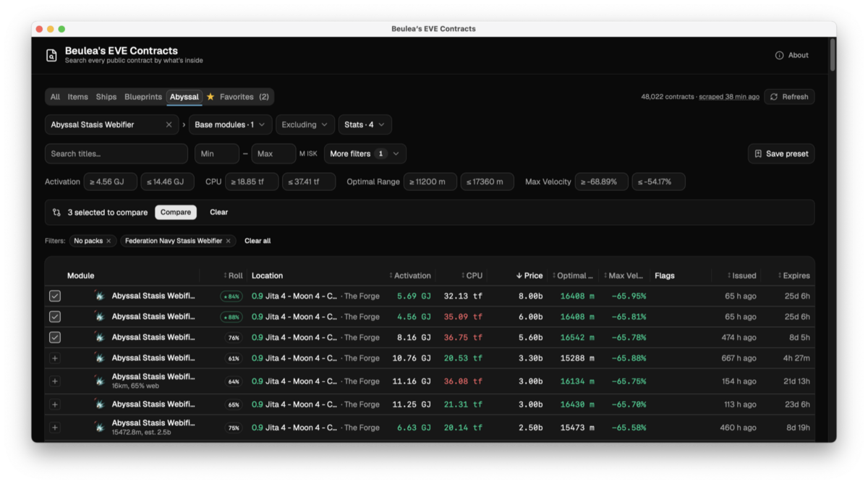868x484 pixels.
Task: Sort by the Expires column
Action: click(x=793, y=276)
